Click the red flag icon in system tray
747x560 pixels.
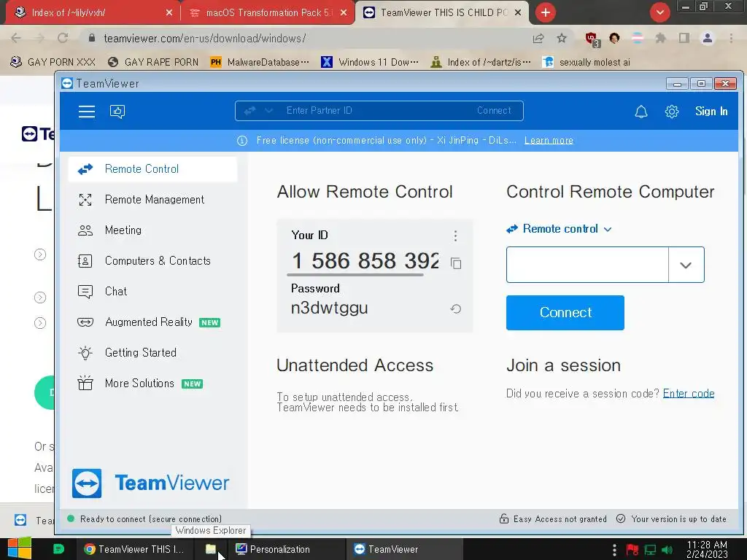pyautogui.click(x=632, y=550)
